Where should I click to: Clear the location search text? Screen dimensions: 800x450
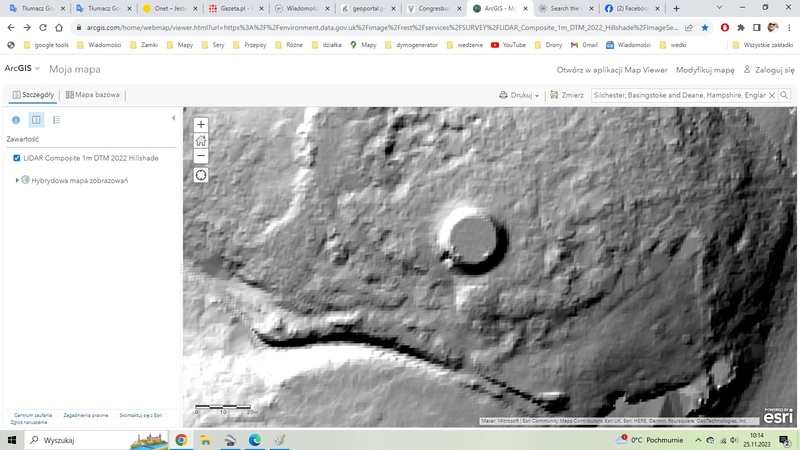772,95
